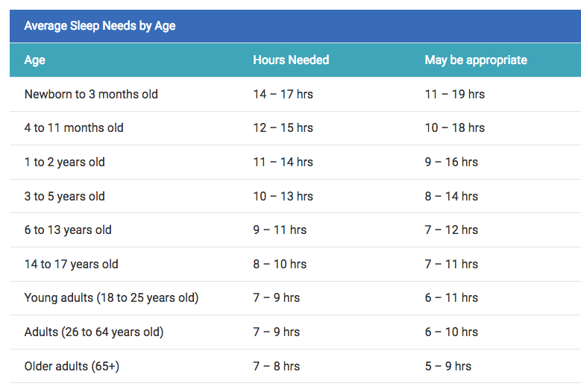This screenshot has height=392, width=581.
Task: Click the 'May be appropriate' column header
Action: coord(476,60)
